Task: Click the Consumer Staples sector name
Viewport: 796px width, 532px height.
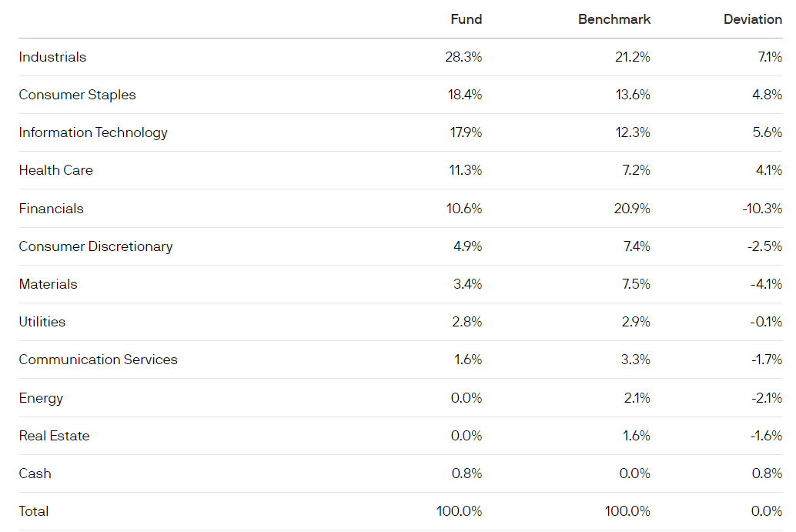Action: tap(77, 95)
